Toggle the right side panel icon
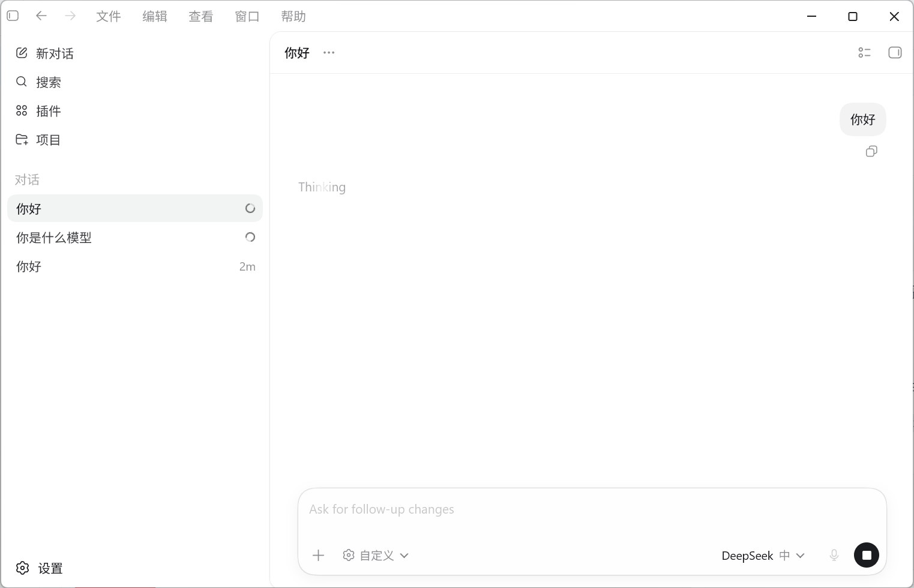Screen dimensions: 914x588 [895, 53]
